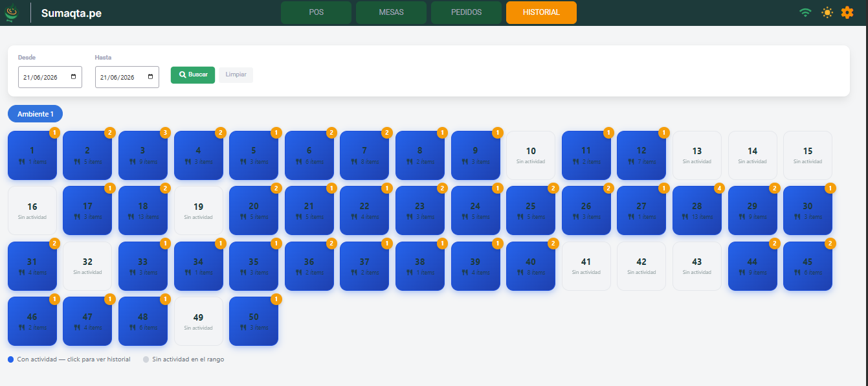Click the Limpiar button

point(236,75)
